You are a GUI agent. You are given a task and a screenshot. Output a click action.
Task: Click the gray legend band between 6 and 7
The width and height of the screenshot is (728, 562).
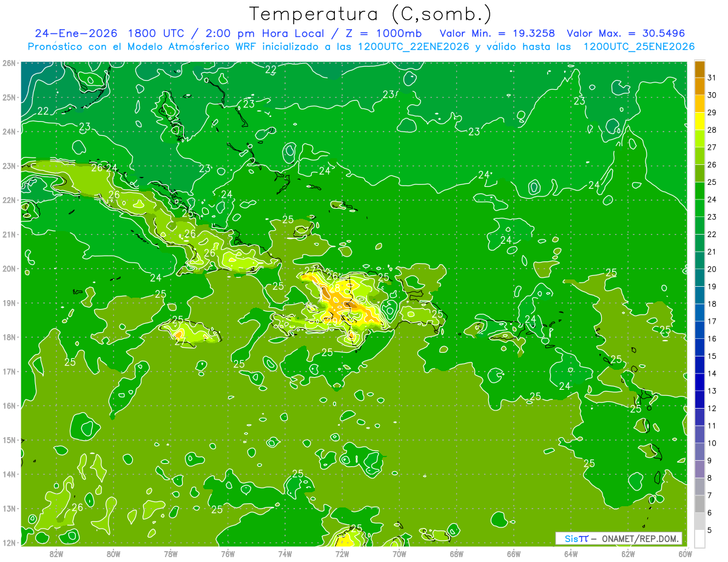699,504
